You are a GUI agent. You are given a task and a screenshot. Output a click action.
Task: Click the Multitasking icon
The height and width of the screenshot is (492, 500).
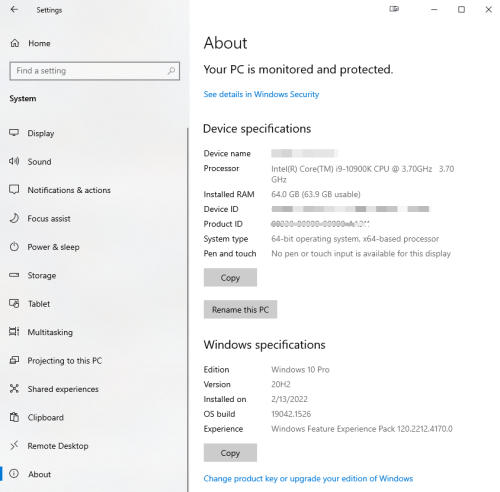coord(14,332)
